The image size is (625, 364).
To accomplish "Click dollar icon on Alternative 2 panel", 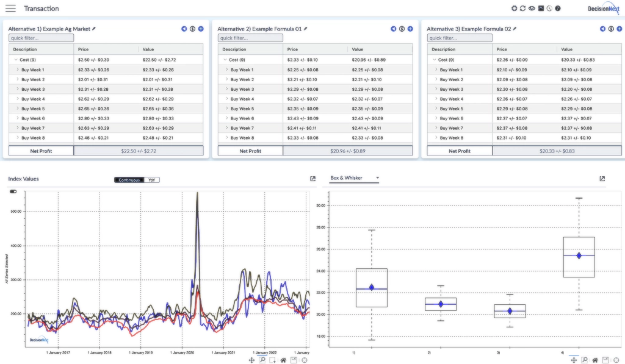I will pos(402,29).
